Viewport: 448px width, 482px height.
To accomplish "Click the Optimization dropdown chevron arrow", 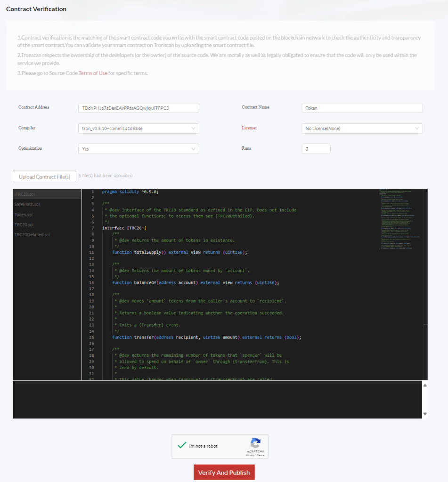I will pyautogui.click(x=193, y=149).
